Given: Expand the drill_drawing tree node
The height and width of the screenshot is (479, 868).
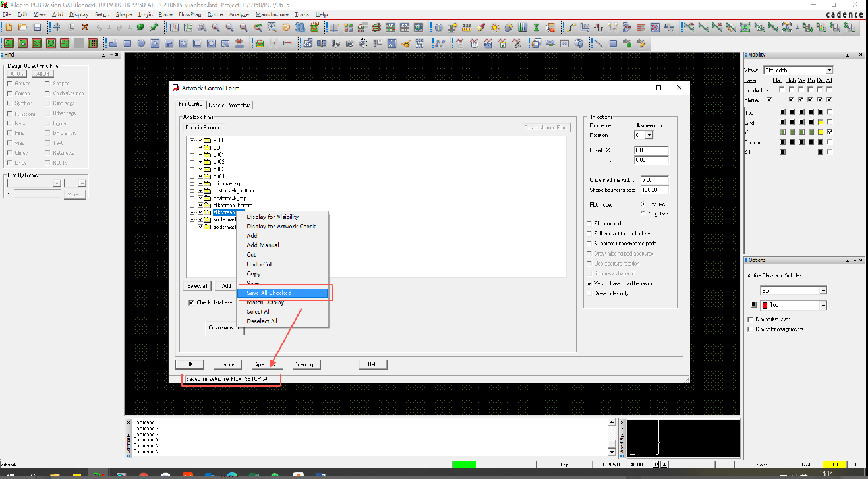Looking at the screenshot, I should (192, 184).
